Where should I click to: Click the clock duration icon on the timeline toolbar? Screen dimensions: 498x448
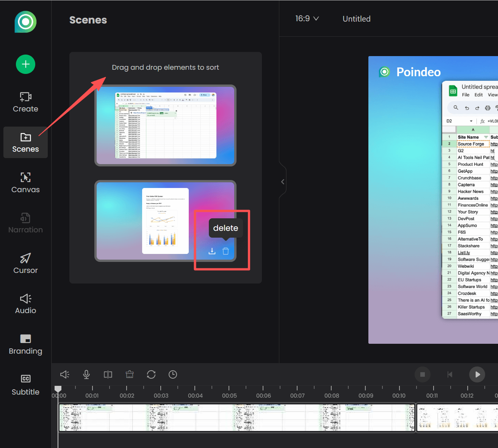pyautogui.click(x=172, y=374)
